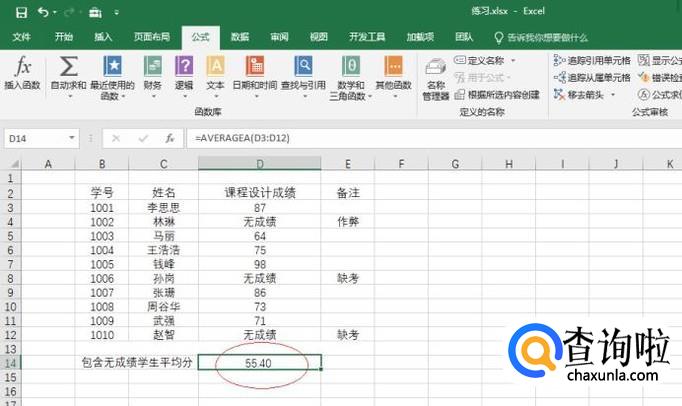Viewport: 682px width, 406px height.
Task: Open 最近使用的函数 star book icon
Action: coord(112,67)
